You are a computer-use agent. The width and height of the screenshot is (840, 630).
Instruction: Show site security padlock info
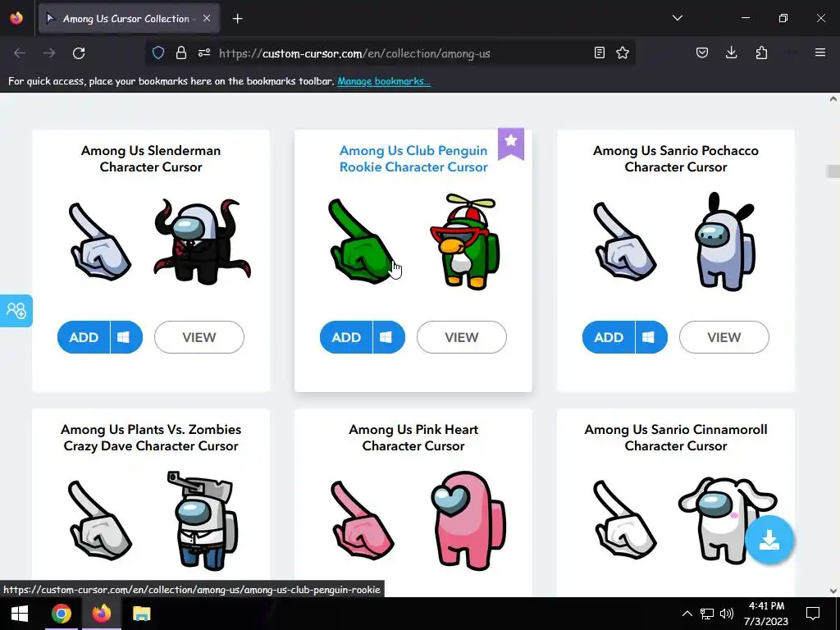(x=181, y=52)
